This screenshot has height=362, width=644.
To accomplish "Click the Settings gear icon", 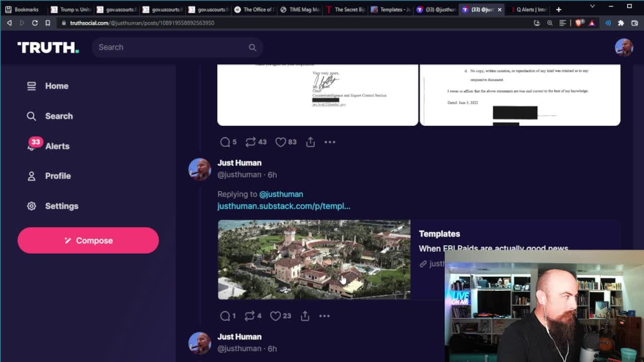I will (x=31, y=206).
